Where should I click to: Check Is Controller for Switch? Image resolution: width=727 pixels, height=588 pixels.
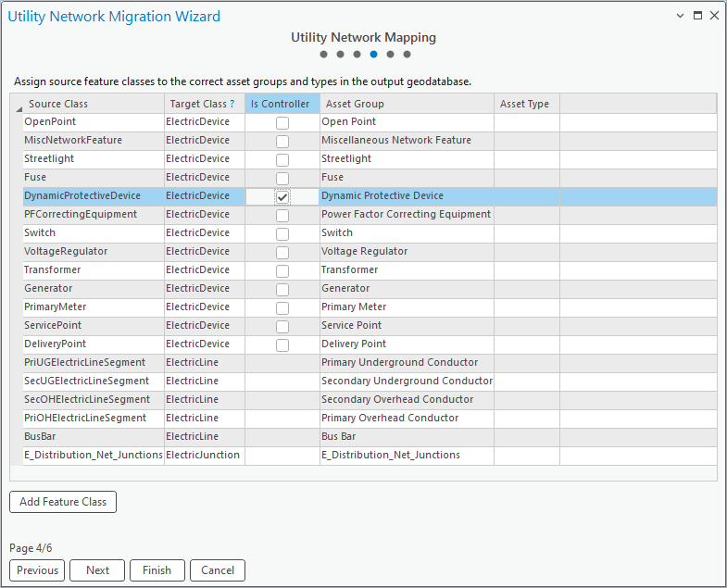click(282, 234)
